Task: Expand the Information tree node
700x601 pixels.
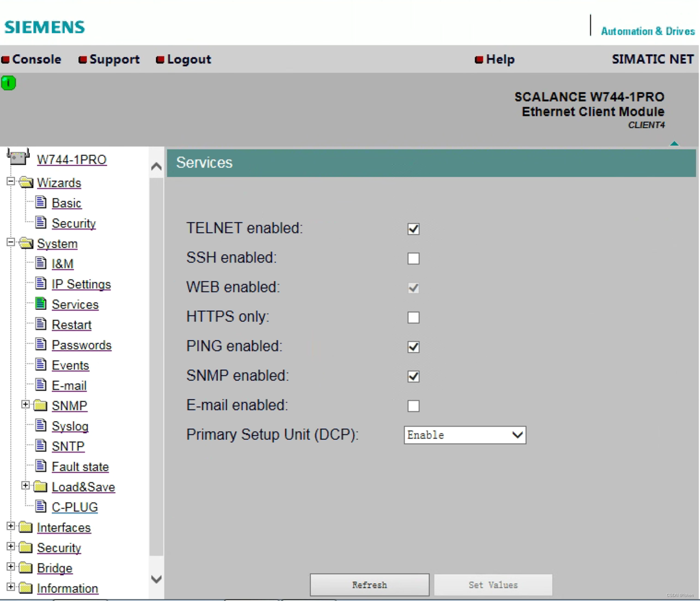Action: tap(11, 587)
